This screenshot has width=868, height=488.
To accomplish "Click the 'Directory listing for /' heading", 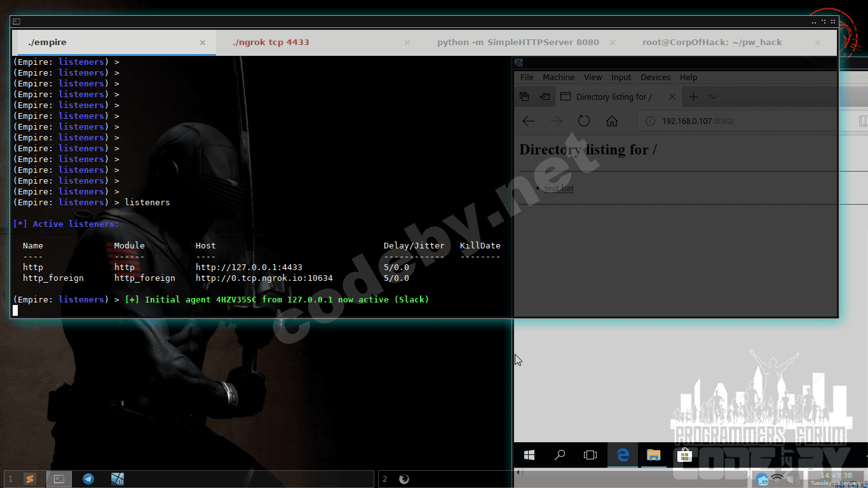I will (x=588, y=150).
